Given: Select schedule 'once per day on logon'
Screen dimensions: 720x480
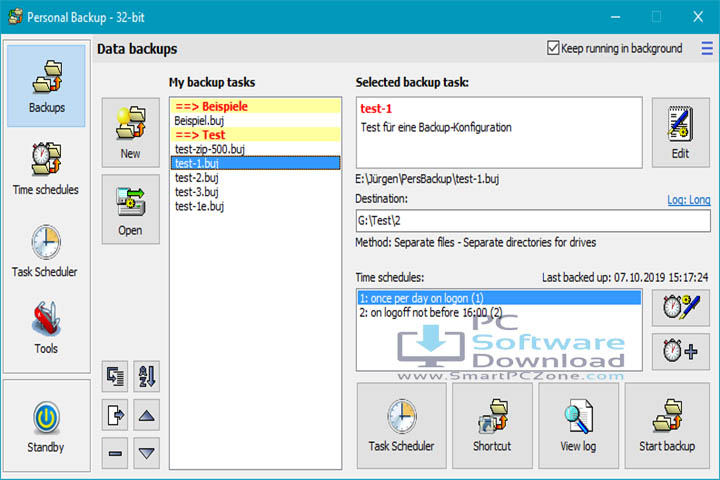Looking at the screenshot, I should (x=499, y=298).
